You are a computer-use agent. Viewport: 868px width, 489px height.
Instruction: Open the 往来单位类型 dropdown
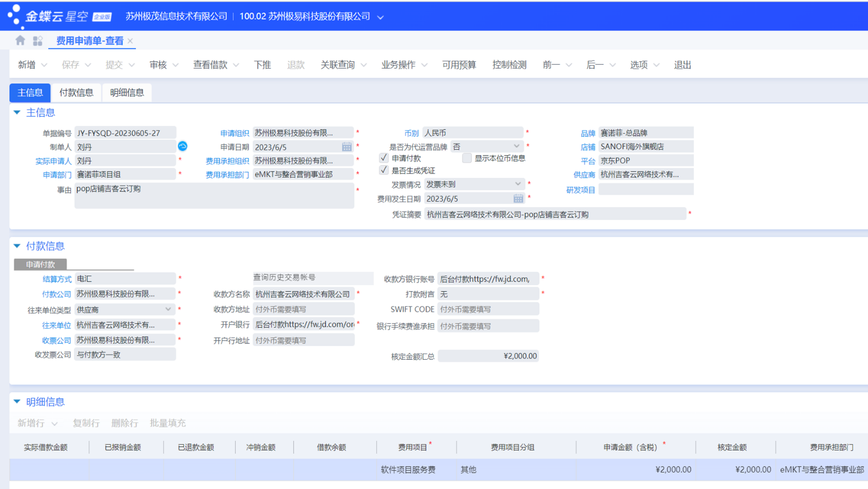coord(168,309)
